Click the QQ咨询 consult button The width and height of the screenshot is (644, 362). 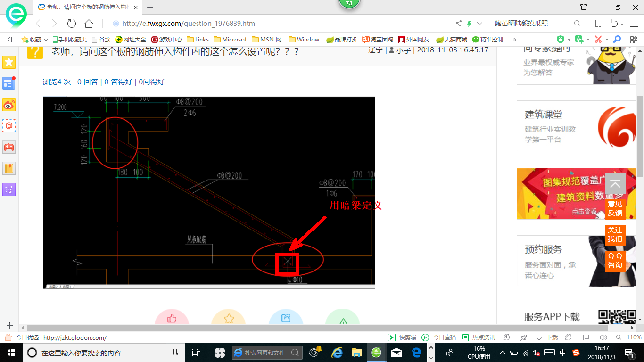615,260
